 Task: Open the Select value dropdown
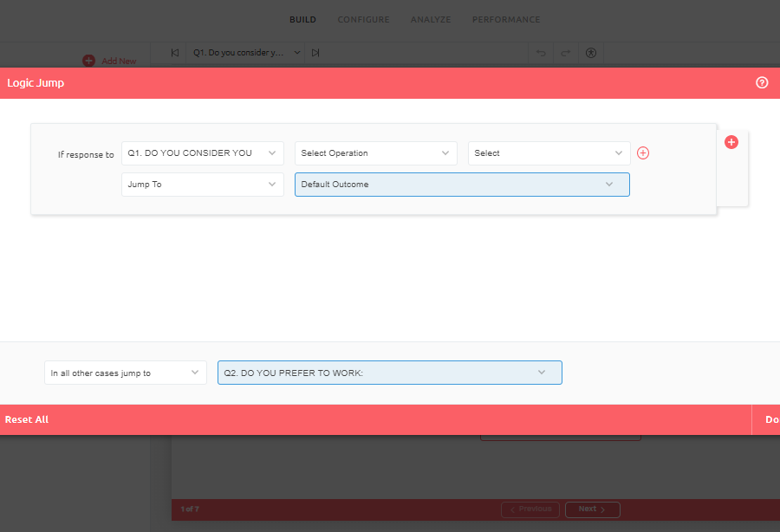(549, 153)
